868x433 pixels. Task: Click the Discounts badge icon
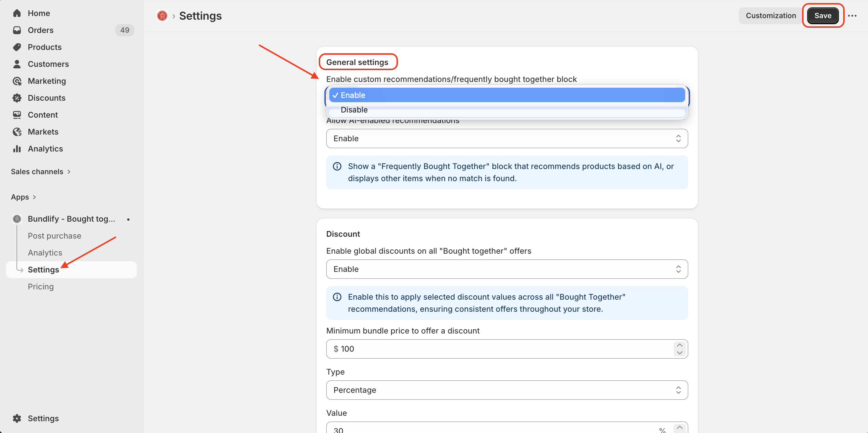point(17,98)
